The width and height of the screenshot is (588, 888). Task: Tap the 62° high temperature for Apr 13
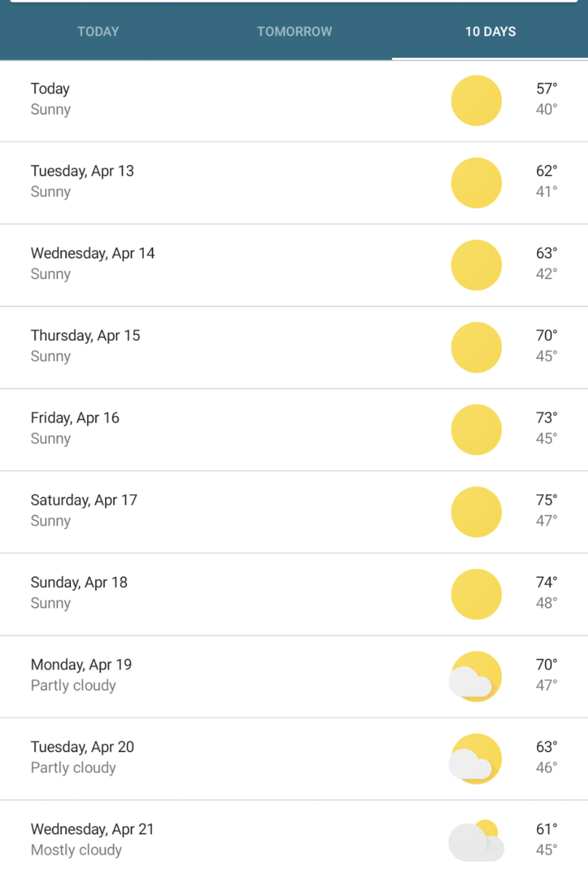(x=546, y=171)
